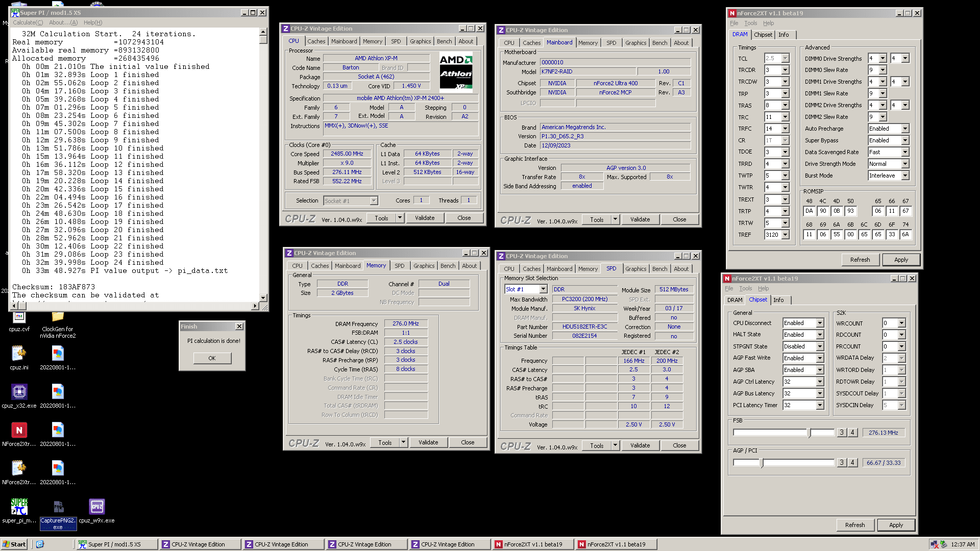
Task: Click the ROMSIP 67 field
Action: [x=905, y=211]
